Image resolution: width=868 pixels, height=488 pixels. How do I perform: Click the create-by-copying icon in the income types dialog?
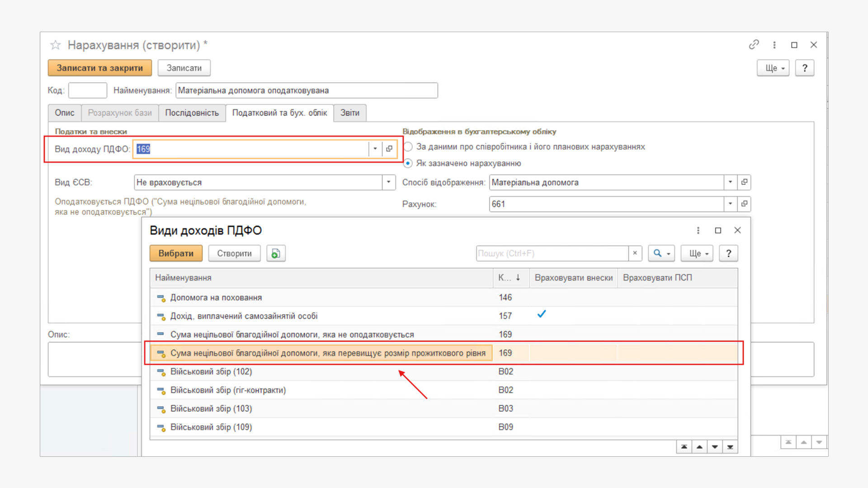tap(276, 253)
